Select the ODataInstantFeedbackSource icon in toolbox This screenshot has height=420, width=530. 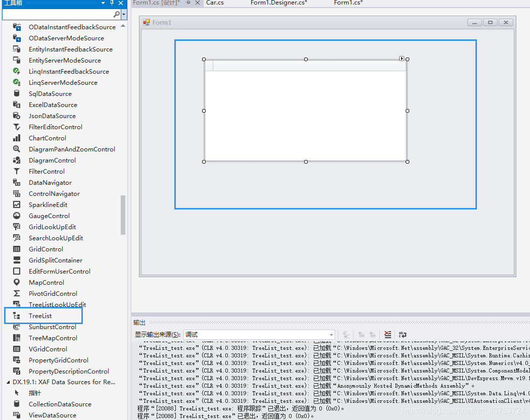coord(17,27)
